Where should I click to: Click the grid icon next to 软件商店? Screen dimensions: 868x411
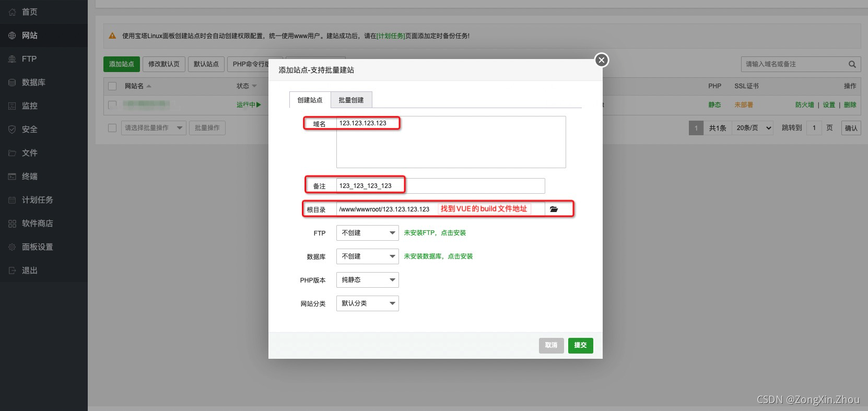pyautogui.click(x=12, y=224)
